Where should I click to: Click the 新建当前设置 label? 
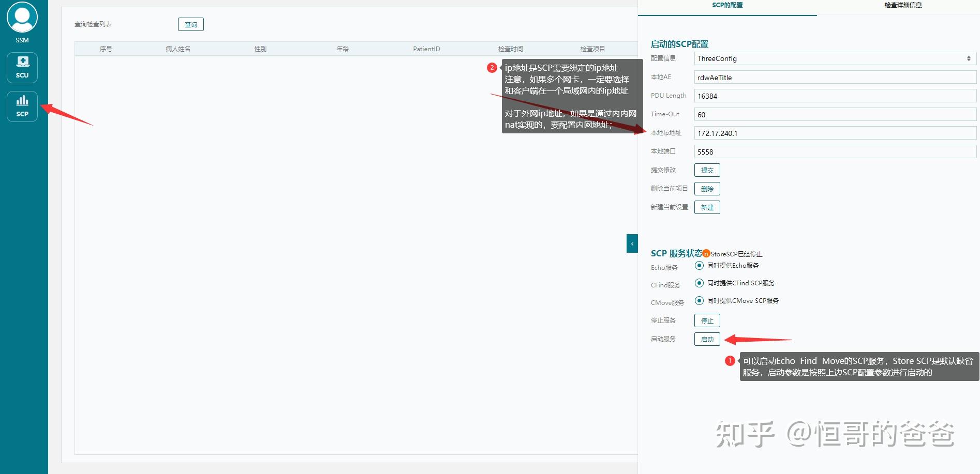(x=670, y=207)
